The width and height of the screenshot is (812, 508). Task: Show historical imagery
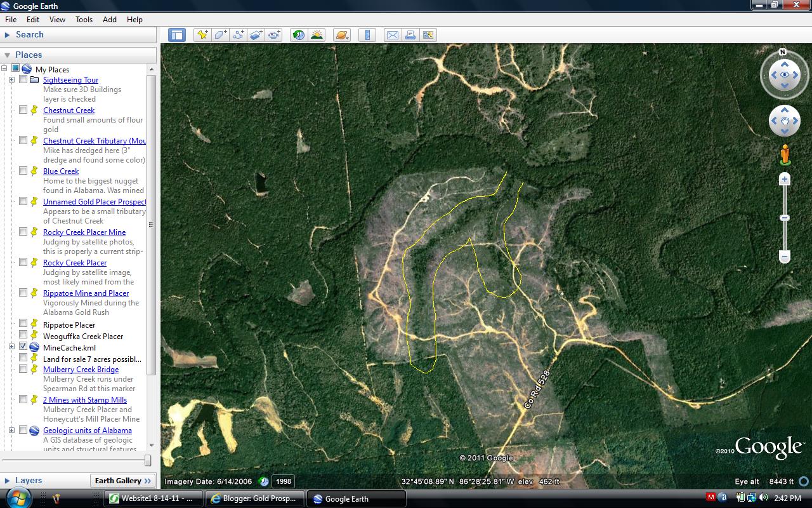tap(298, 35)
